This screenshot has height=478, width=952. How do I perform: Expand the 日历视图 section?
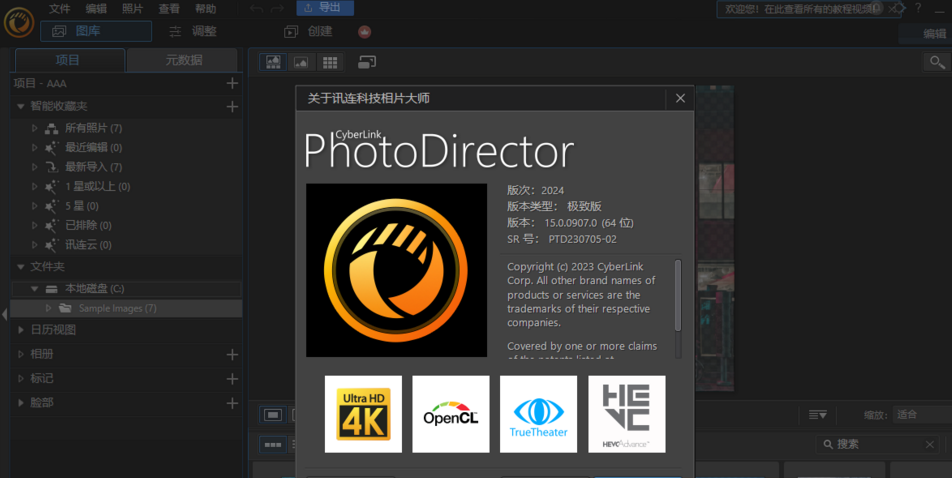(x=21, y=330)
